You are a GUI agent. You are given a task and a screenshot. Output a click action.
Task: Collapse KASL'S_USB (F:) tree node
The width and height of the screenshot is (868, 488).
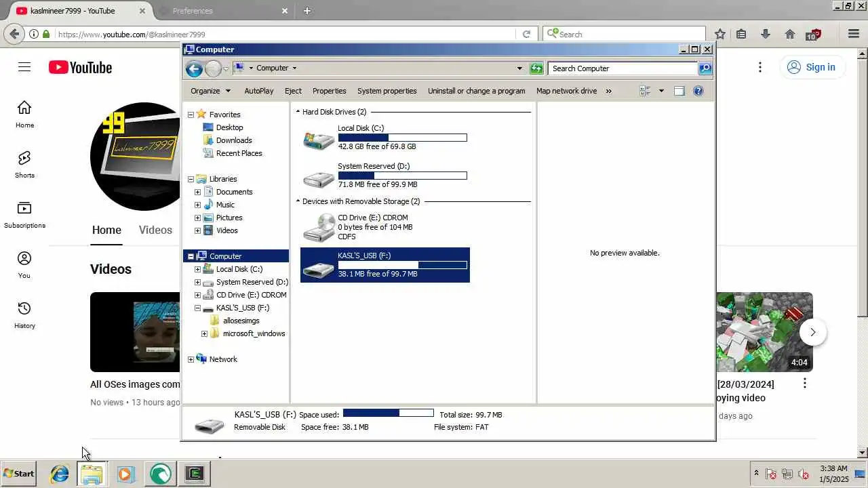pos(197,308)
